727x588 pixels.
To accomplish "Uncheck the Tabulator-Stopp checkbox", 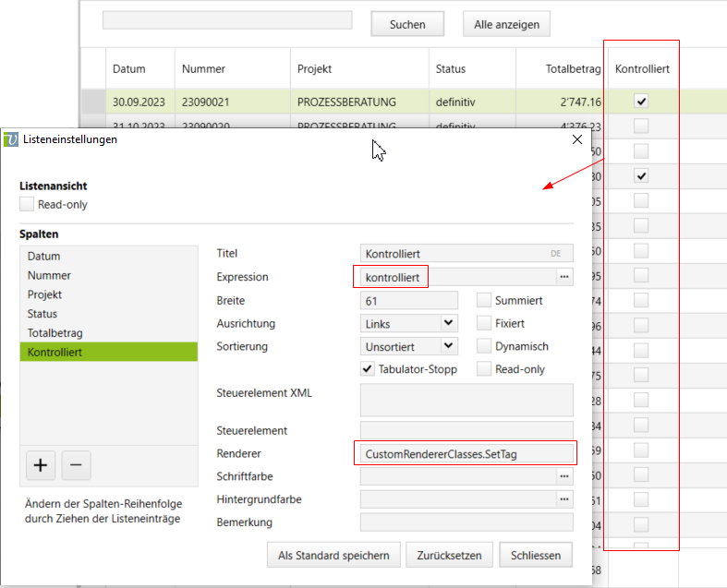I will [x=368, y=369].
